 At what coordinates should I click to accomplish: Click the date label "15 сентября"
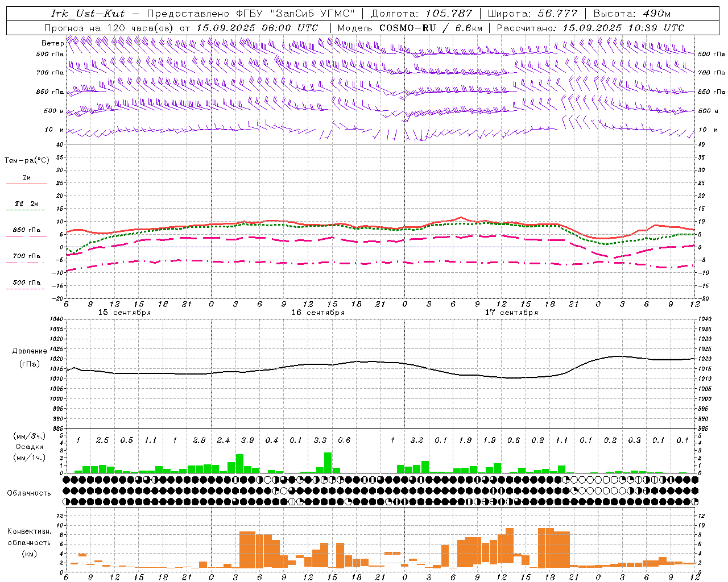click(124, 313)
